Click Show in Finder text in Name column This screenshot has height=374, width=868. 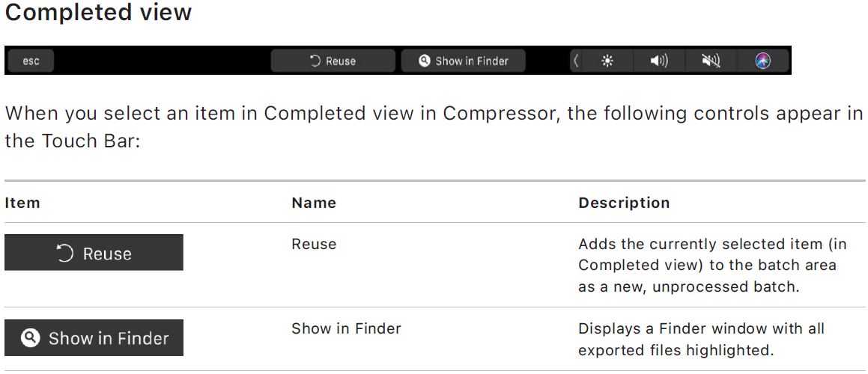[346, 328]
